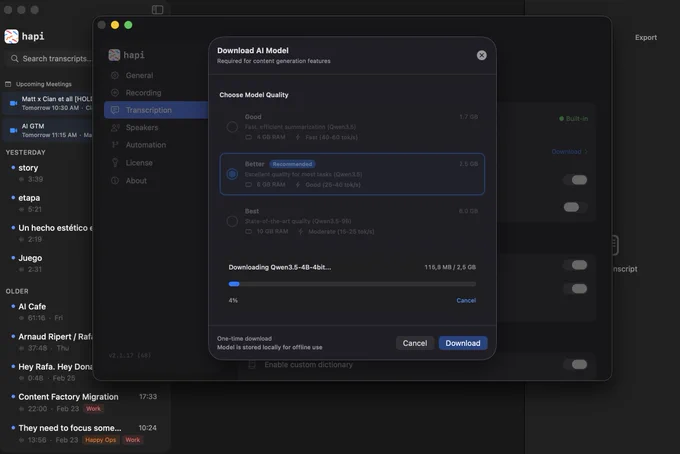Select the Good model quality radio

point(232,127)
